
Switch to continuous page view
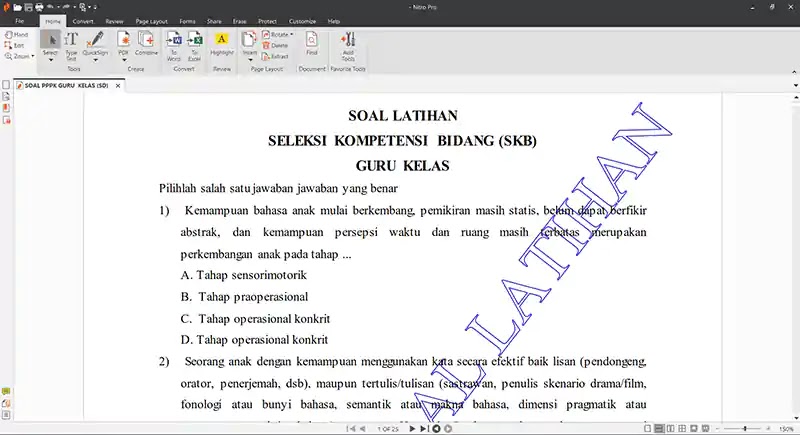pyautogui.click(x=659, y=429)
